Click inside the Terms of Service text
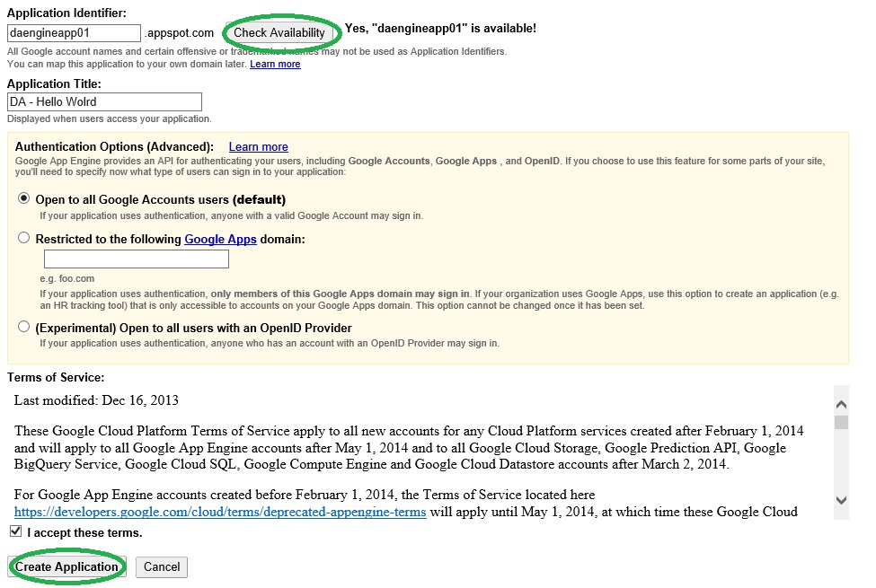 click(404, 447)
